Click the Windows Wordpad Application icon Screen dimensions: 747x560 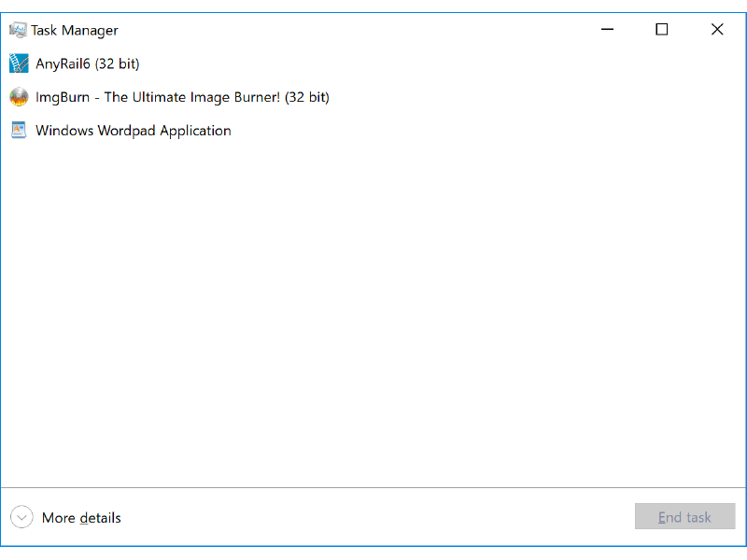point(19,131)
